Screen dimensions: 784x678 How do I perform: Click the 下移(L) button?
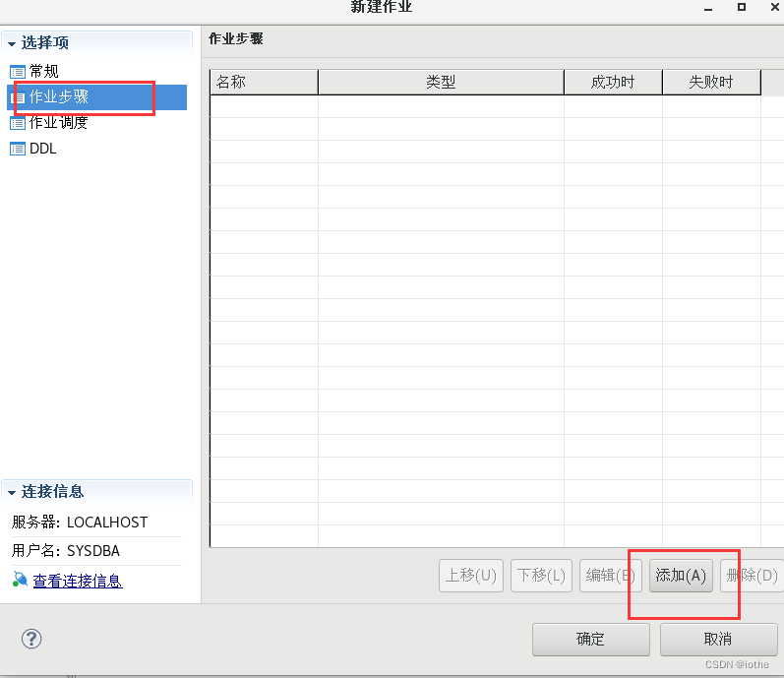[541, 576]
